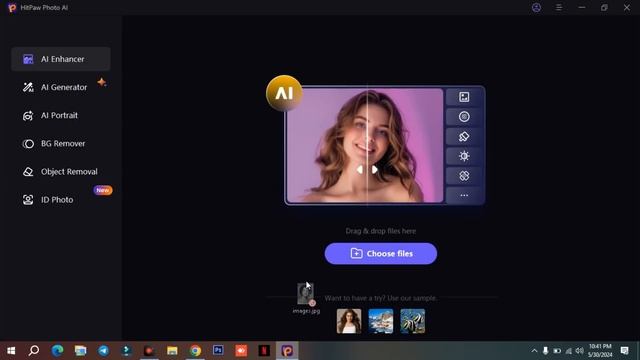Click the paint bucket icon in preview panel
Image resolution: width=640 pixels, height=360 pixels.
point(464,136)
